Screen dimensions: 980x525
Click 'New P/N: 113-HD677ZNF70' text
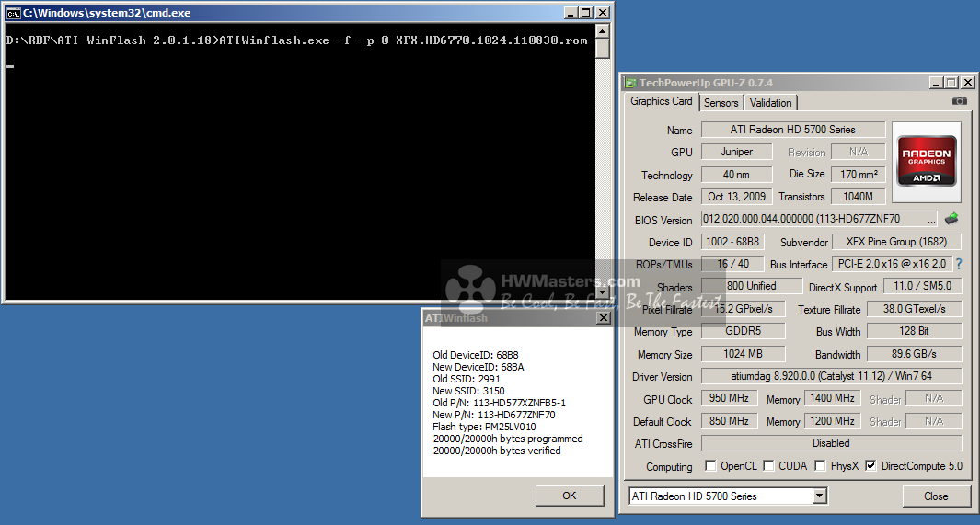point(494,415)
